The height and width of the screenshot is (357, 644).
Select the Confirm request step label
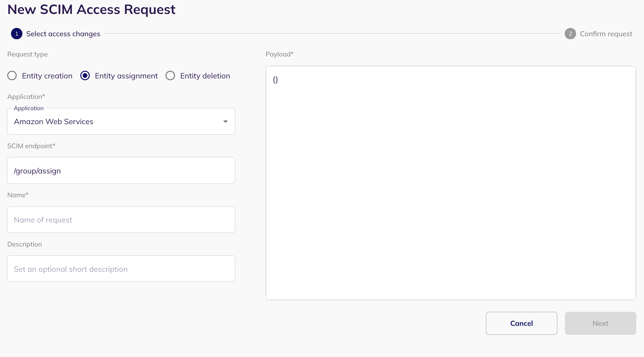(606, 34)
